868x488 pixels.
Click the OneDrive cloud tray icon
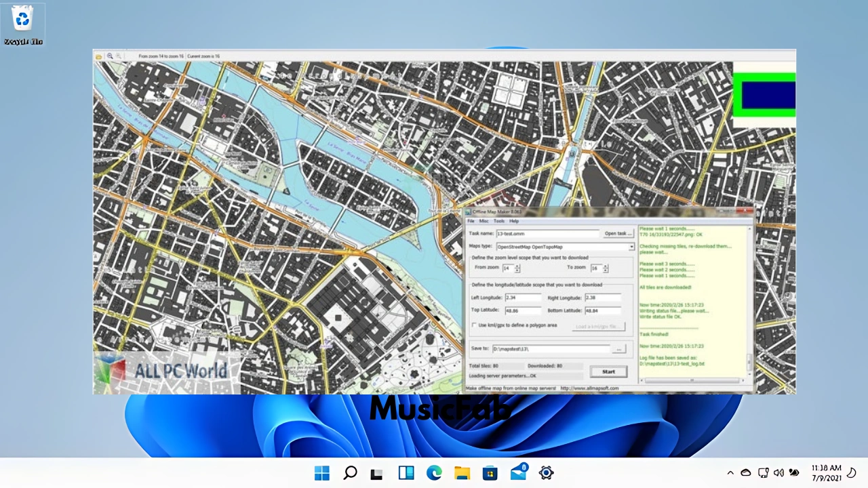pyautogui.click(x=746, y=473)
